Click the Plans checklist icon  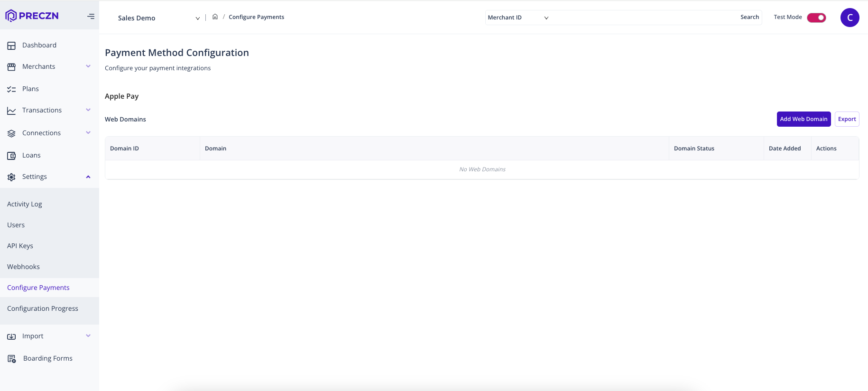11,89
